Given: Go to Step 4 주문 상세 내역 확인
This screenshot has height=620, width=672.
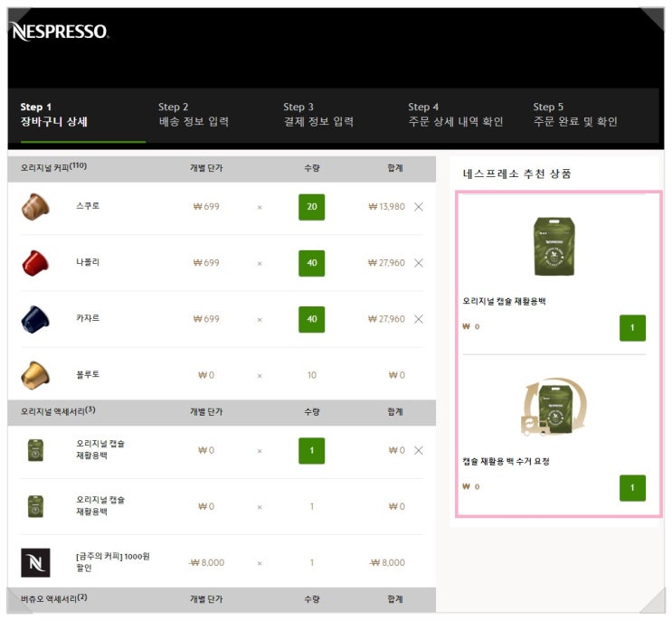Looking at the screenshot, I should tap(456, 115).
